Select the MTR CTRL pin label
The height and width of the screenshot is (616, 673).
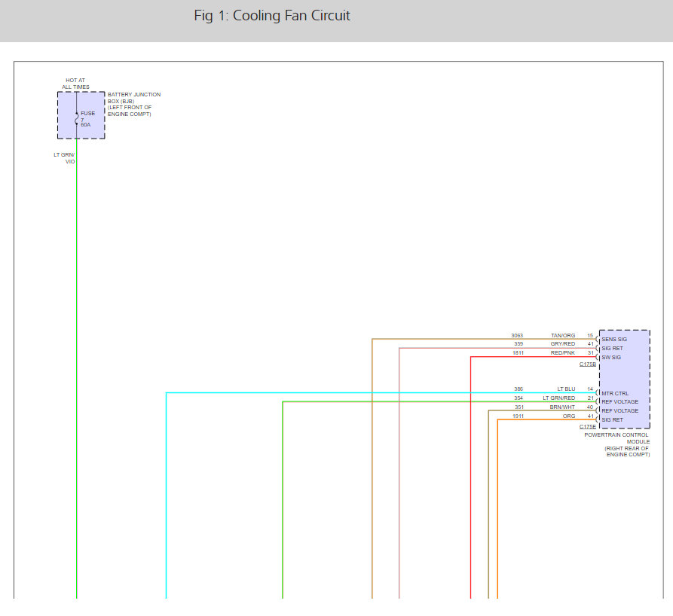click(x=615, y=393)
